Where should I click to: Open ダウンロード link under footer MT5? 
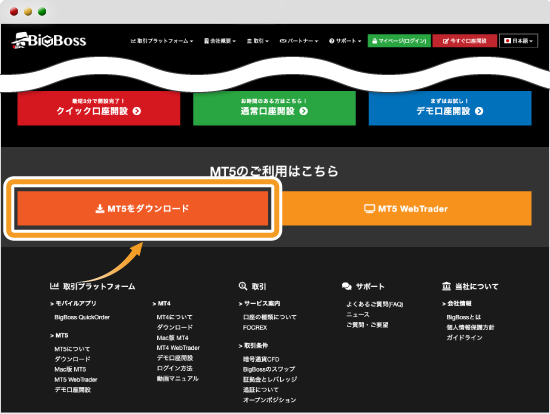(x=72, y=359)
